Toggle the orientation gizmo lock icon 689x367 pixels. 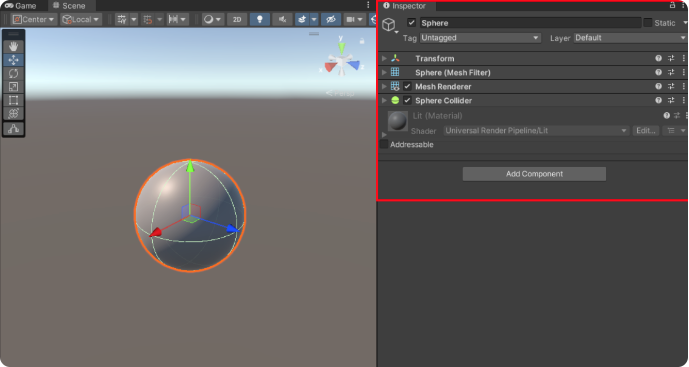coord(362,41)
